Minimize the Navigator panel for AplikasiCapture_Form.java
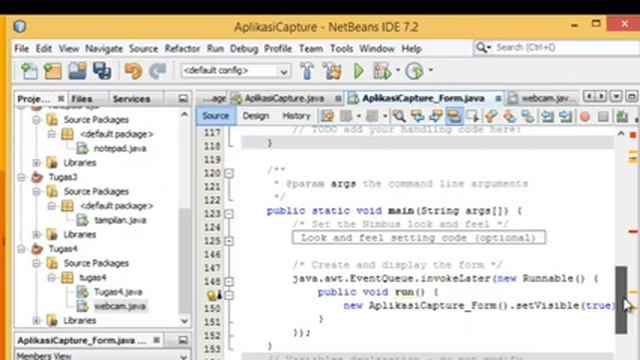640x360 pixels. (x=183, y=340)
